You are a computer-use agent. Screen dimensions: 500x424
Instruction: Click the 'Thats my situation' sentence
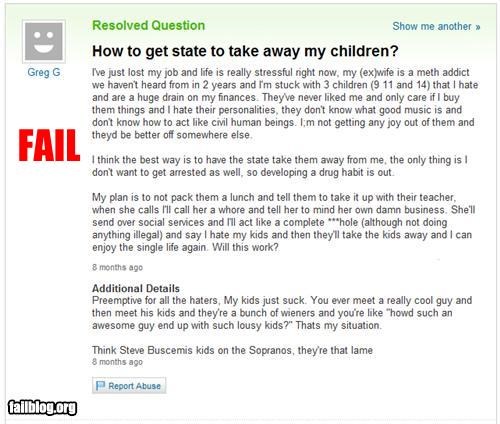click(x=338, y=325)
